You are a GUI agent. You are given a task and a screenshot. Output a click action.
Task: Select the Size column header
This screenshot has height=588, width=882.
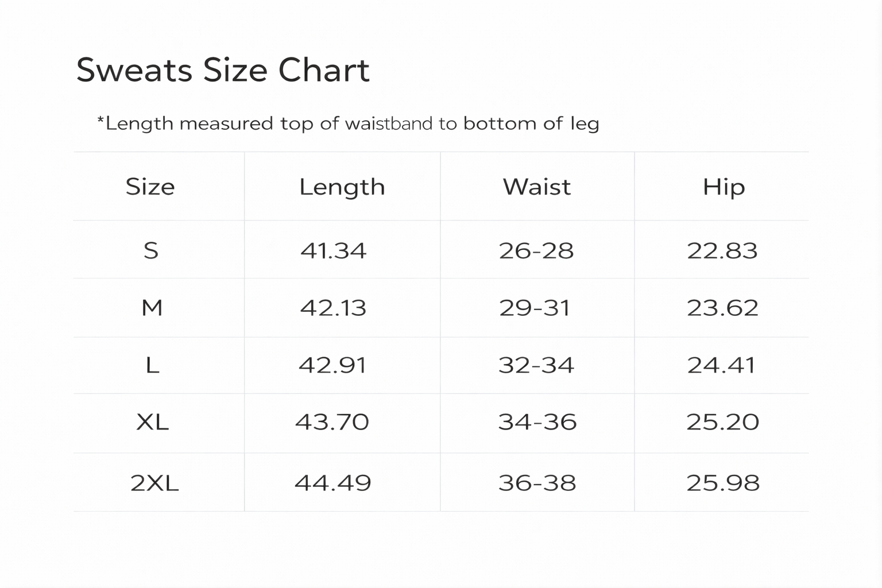(150, 187)
